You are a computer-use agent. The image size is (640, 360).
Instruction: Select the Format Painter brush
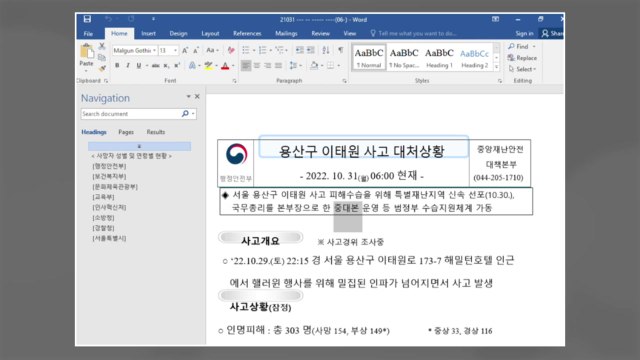click(102, 68)
